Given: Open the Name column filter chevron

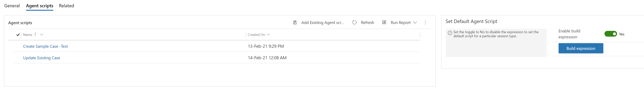Looking at the screenshot, I should click(42, 35).
